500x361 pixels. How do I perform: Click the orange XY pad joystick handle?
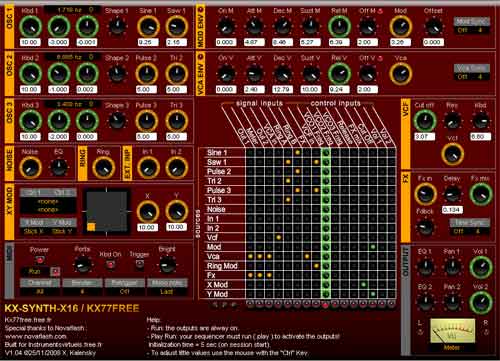coord(91,227)
